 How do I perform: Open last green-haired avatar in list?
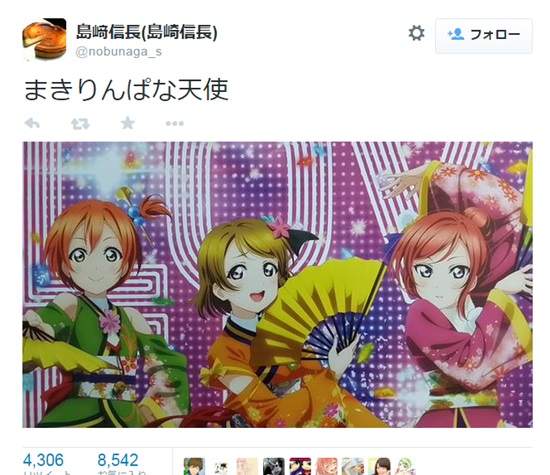[x=405, y=467]
